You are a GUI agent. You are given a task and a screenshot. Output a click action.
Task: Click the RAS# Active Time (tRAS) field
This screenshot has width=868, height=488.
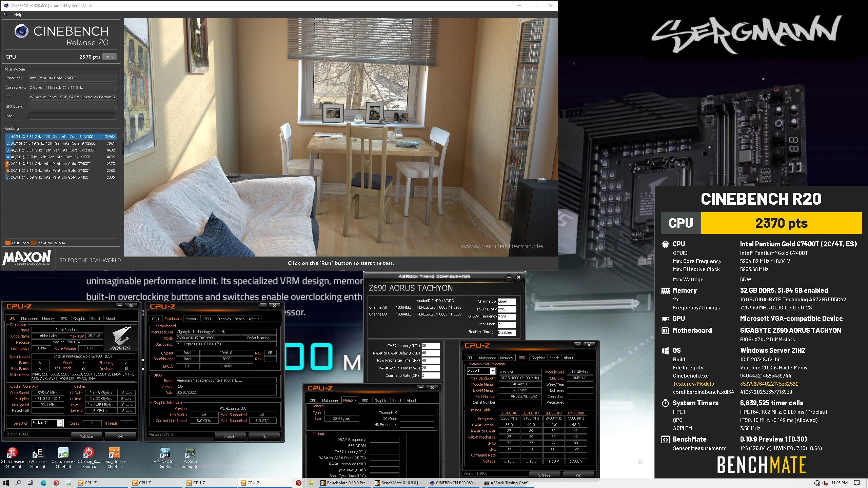point(430,368)
